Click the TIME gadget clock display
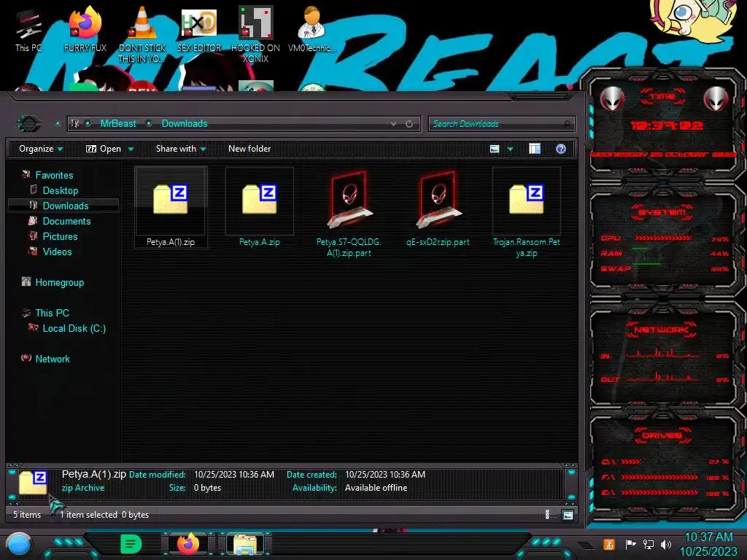747x560 pixels. (x=666, y=125)
